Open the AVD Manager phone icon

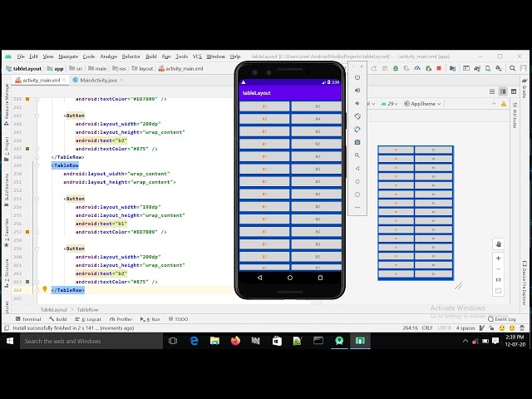click(x=488, y=68)
